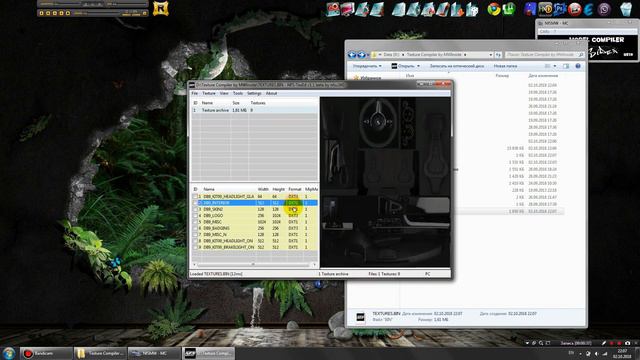Image resolution: width=640 pixels, height=360 pixels.
Task: Focus the Explorer search field
Action: [544, 55]
